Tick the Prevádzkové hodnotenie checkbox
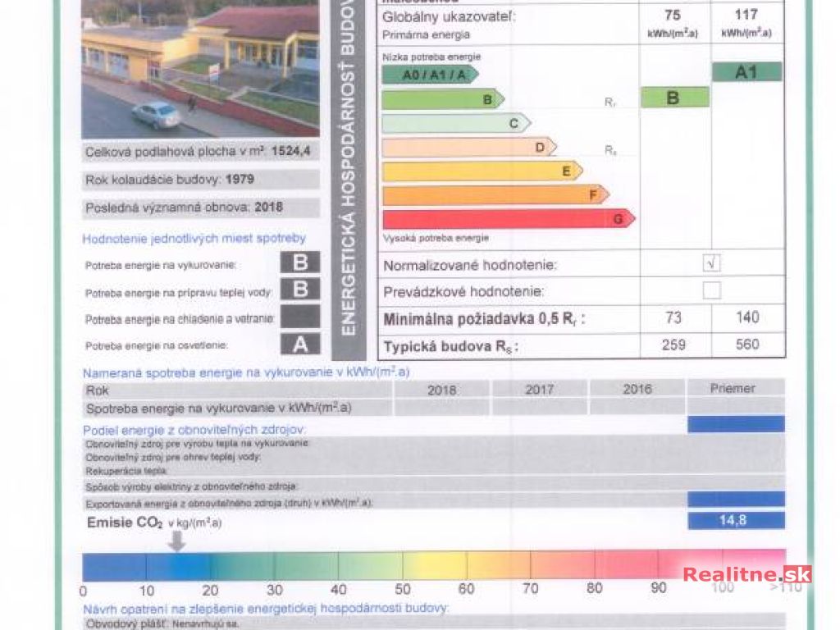The height and width of the screenshot is (630, 840). [x=711, y=290]
